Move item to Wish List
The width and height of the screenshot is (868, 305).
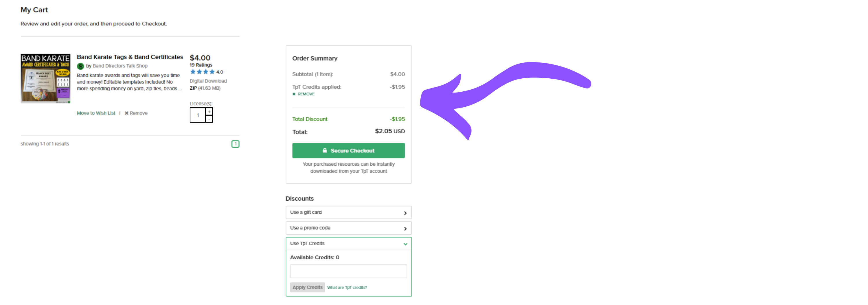[96, 113]
